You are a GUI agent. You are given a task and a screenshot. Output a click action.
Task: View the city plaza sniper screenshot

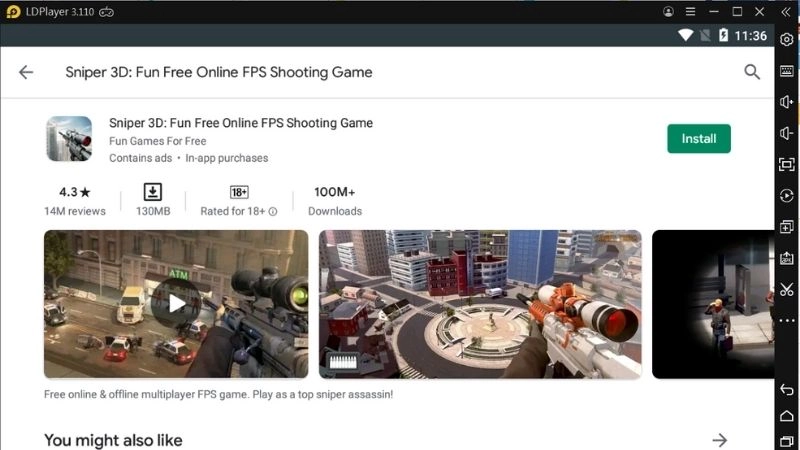[x=480, y=304]
